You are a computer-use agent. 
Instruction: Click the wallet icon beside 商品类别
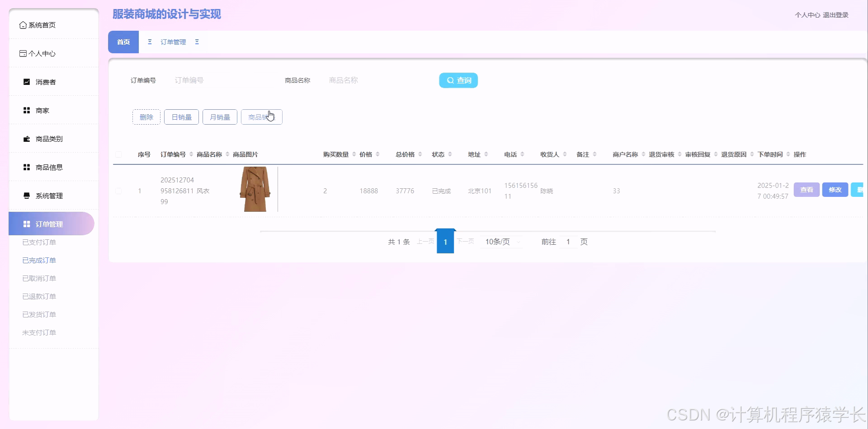27,139
